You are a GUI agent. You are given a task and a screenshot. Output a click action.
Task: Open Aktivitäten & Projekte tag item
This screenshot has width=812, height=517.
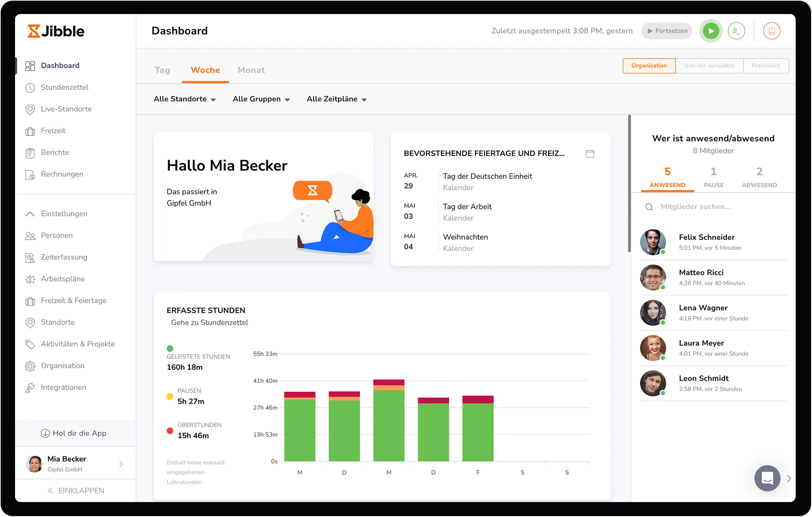click(78, 344)
